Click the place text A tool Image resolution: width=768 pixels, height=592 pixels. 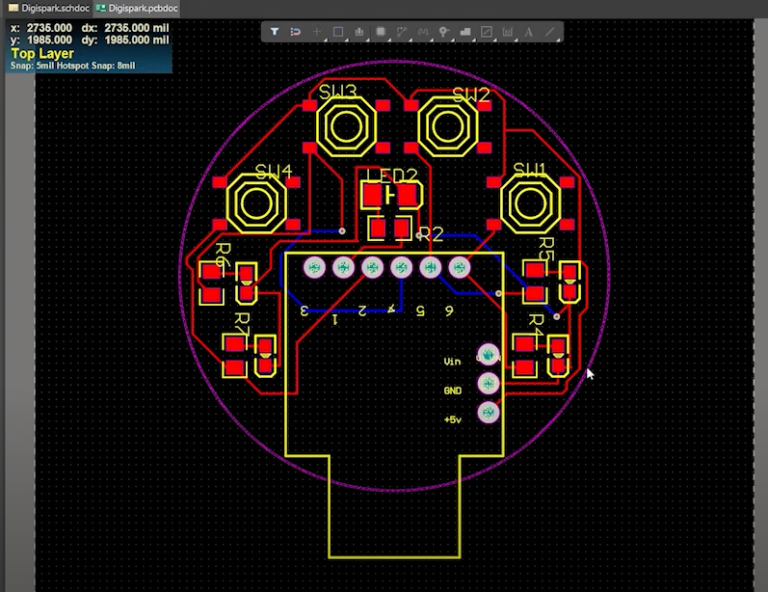tap(528, 32)
